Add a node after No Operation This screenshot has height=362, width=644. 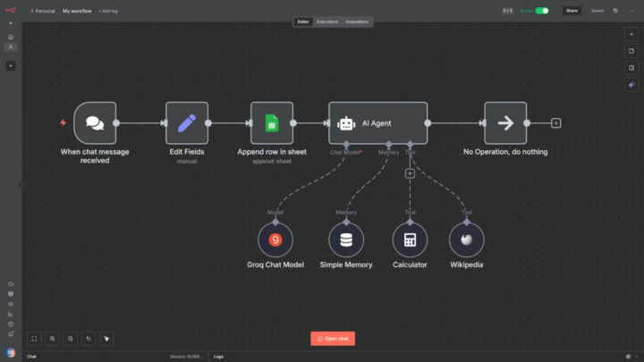pyautogui.click(x=556, y=123)
